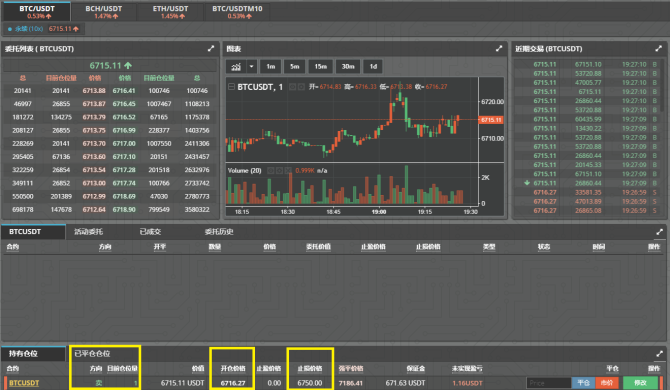Open settings icon in BTCUSDT chart legend
The image size is (670, 390).
coord(301,87)
